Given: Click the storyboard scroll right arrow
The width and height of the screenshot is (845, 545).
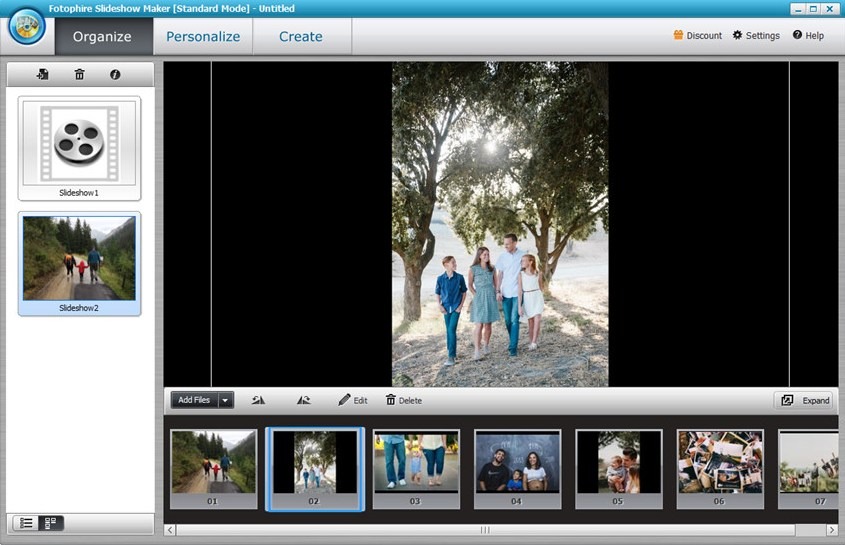Looking at the screenshot, I should [x=832, y=530].
